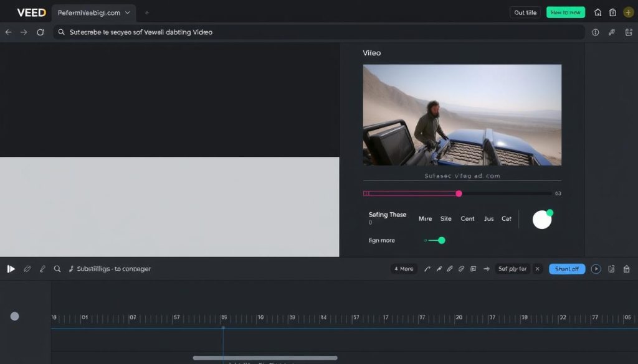Click the Home icon in the top bar
Screen dimensions: 638x364
(x=597, y=12)
